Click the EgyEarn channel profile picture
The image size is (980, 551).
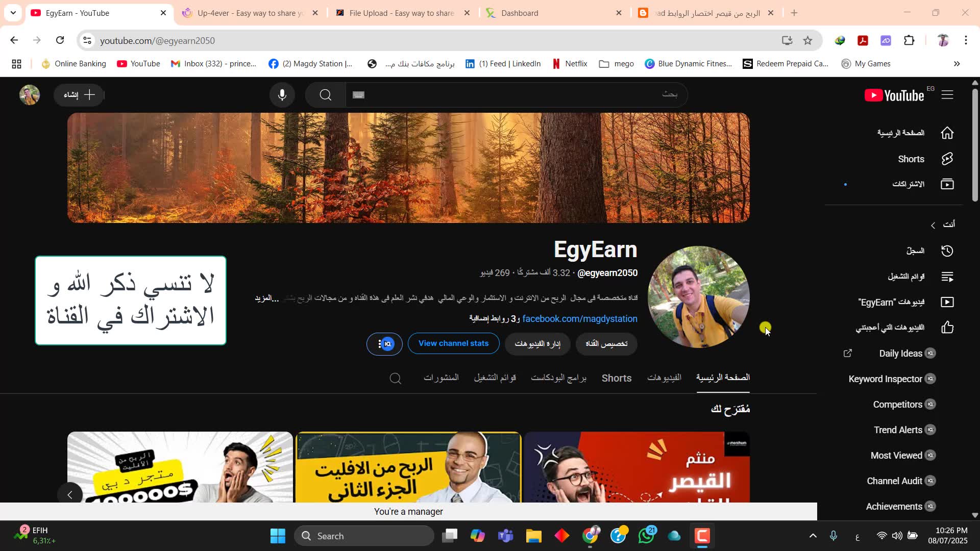coord(698,297)
